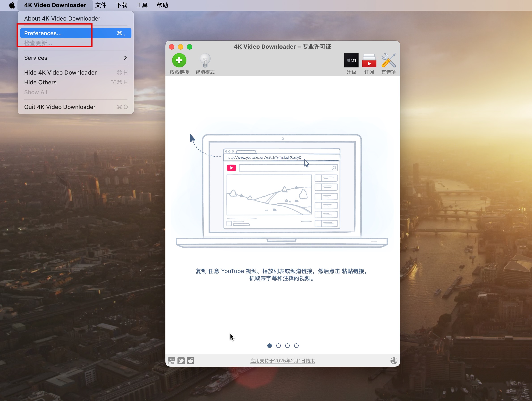Open the Subscriptions icon in toolbar
The image size is (532, 401).
[x=369, y=60]
